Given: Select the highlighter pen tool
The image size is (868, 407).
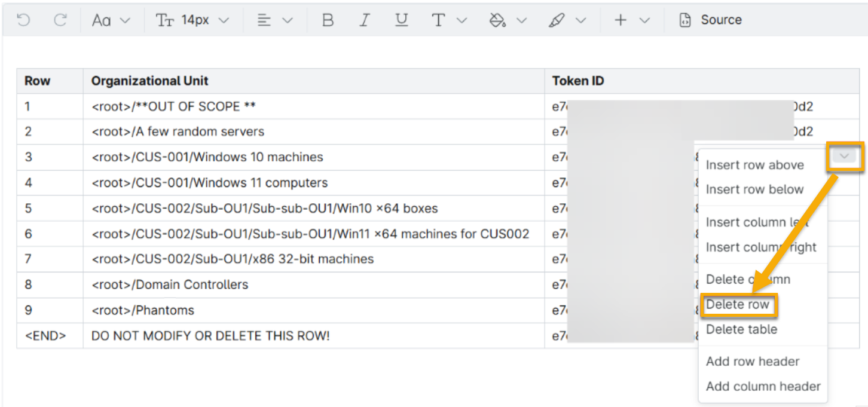Looking at the screenshot, I should point(557,20).
